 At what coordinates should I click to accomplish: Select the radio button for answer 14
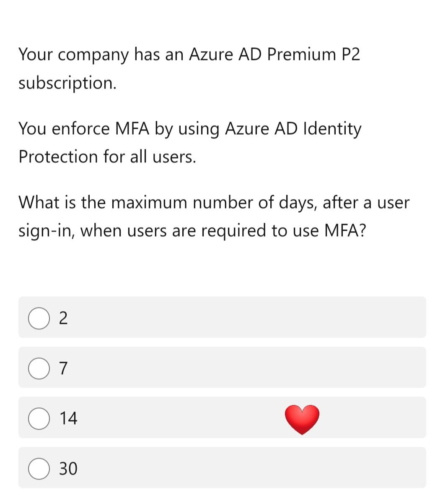pyautogui.click(x=39, y=418)
